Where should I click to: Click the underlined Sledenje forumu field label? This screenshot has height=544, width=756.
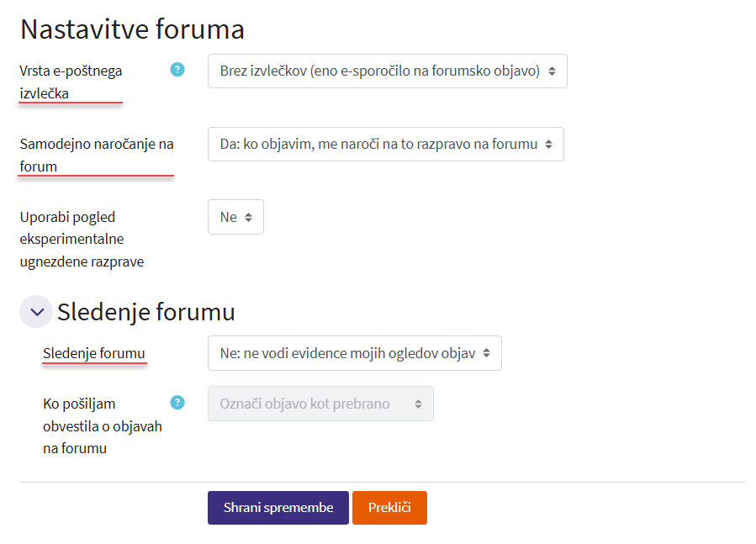click(x=94, y=353)
